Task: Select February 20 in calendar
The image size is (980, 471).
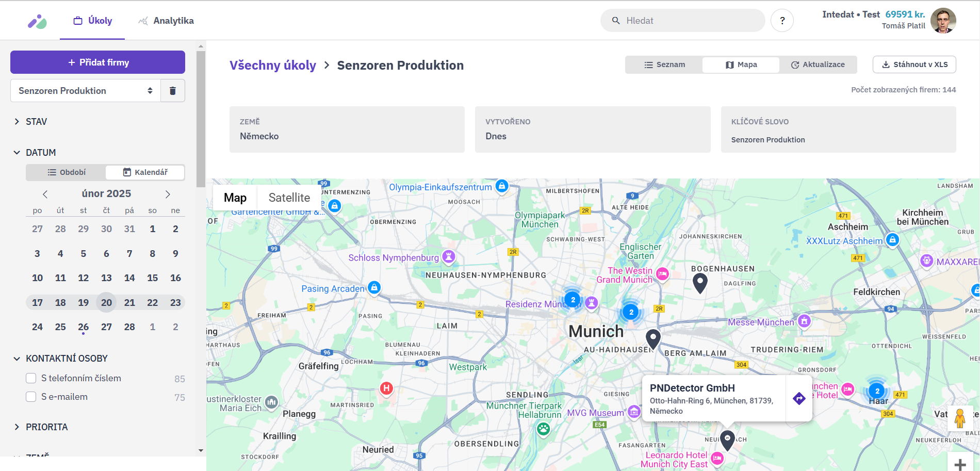Action: coord(106,302)
